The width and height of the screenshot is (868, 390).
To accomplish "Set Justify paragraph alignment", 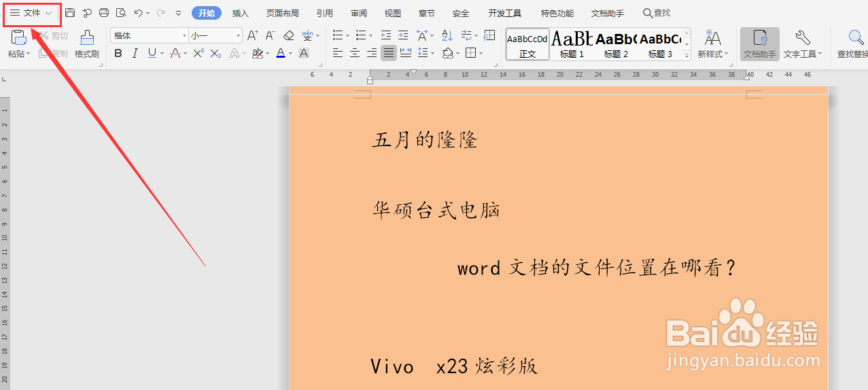I will pos(388,53).
